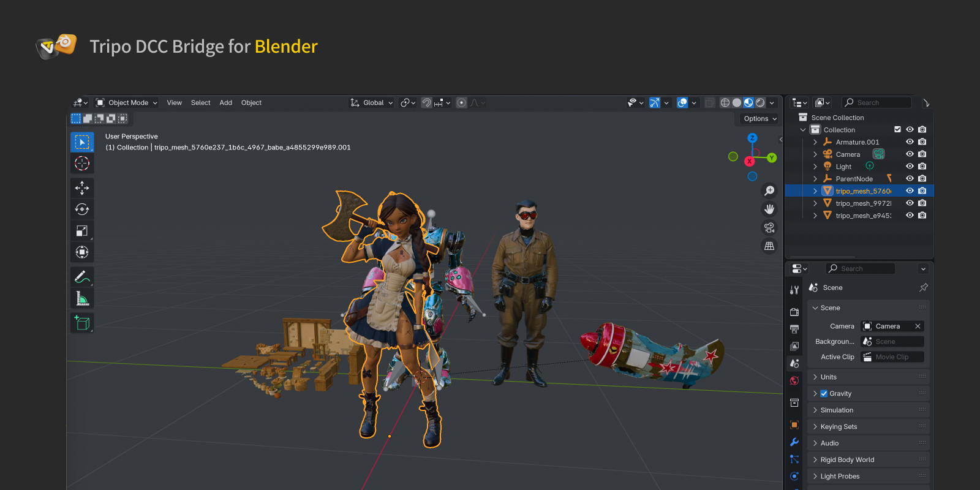Open the Add menu
The height and width of the screenshot is (490, 980).
[x=225, y=103]
